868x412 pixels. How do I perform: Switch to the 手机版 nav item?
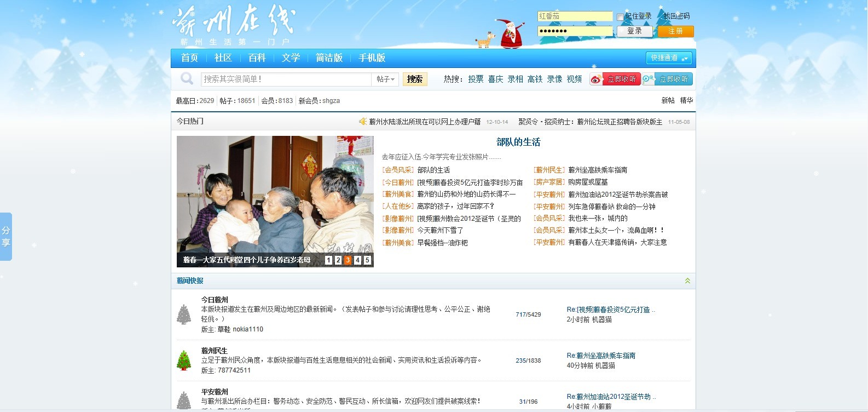(x=372, y=58)
